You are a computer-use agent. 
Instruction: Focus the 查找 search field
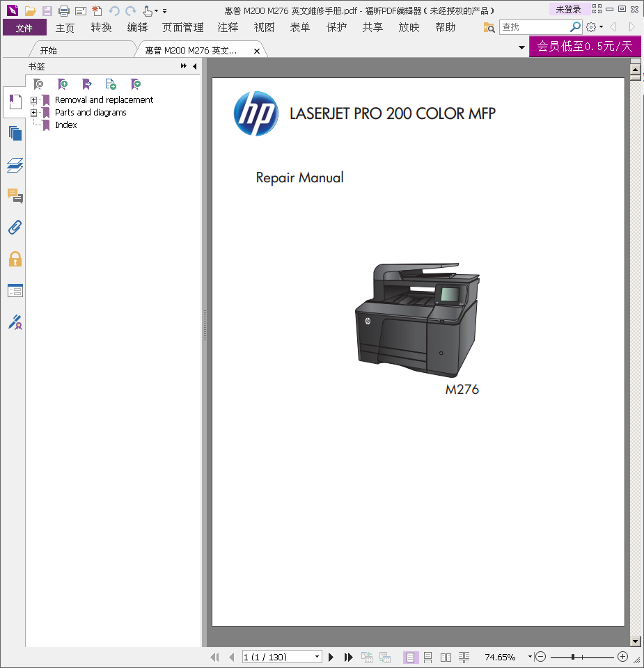pos(535,27)
